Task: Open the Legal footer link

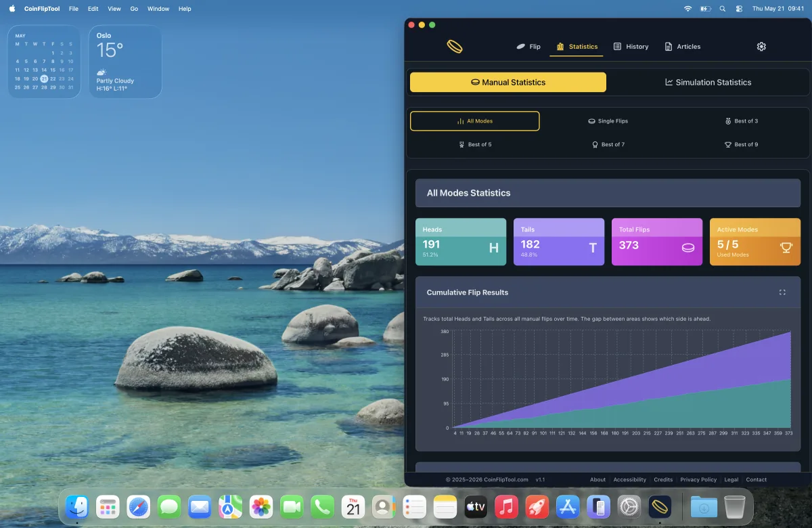Action: 731,480
